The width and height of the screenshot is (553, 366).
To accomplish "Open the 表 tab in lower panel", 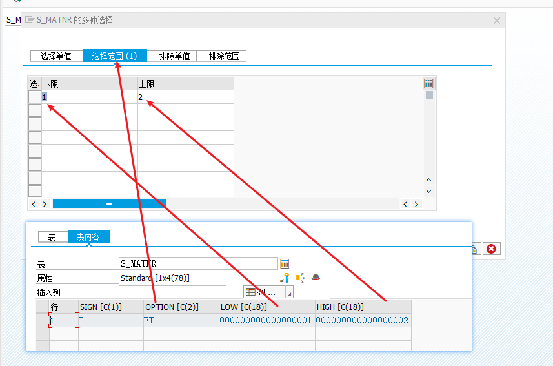I will pos(53,237).
